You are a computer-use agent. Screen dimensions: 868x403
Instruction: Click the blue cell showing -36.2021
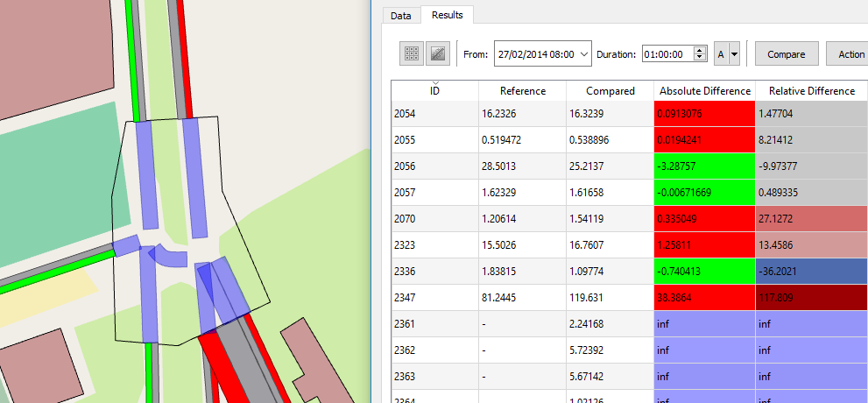pyautogui.click(x=811, y=272)
